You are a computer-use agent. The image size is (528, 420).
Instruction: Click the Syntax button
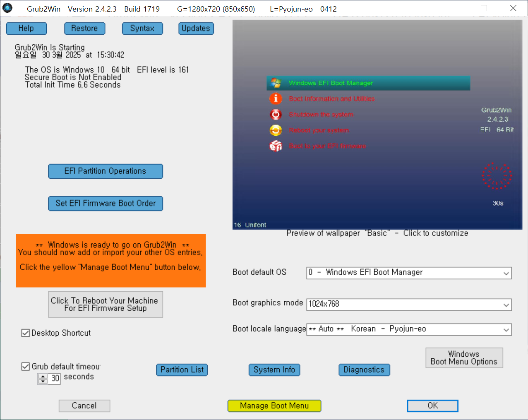click(142, 29)
